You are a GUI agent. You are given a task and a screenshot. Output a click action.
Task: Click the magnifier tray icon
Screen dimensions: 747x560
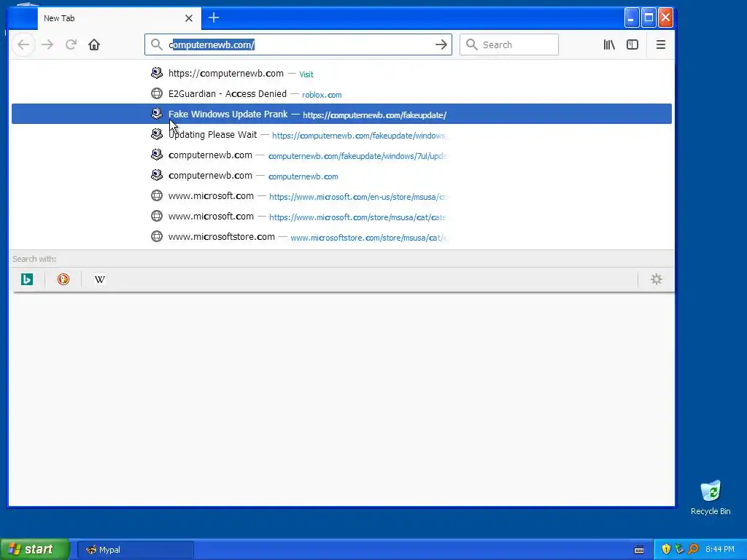(x=693, y=550)
